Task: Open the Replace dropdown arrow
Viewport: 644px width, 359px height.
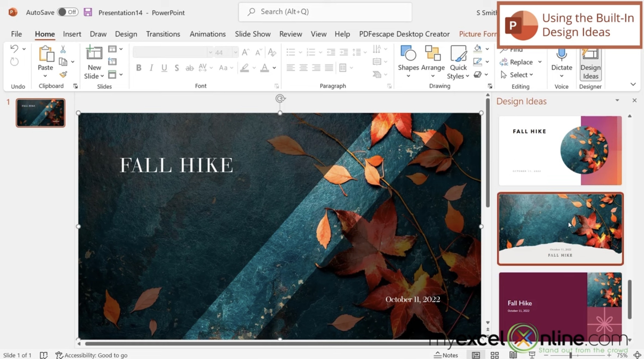Action: pyautogui.click(x=540, y=62)
